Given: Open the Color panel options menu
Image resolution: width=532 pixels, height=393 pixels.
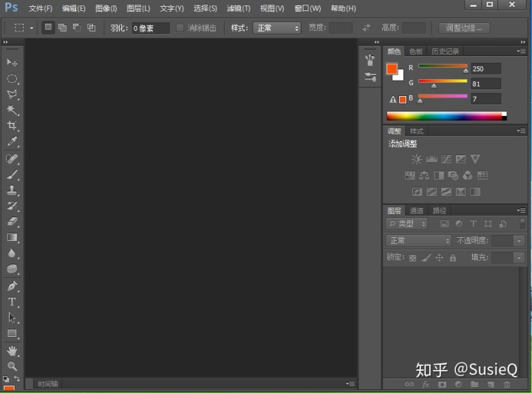Looking at the screenshot, I should [521, 51].
